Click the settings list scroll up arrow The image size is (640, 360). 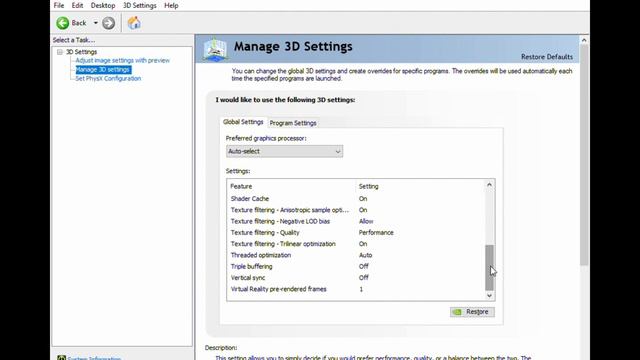pos(489,185)
